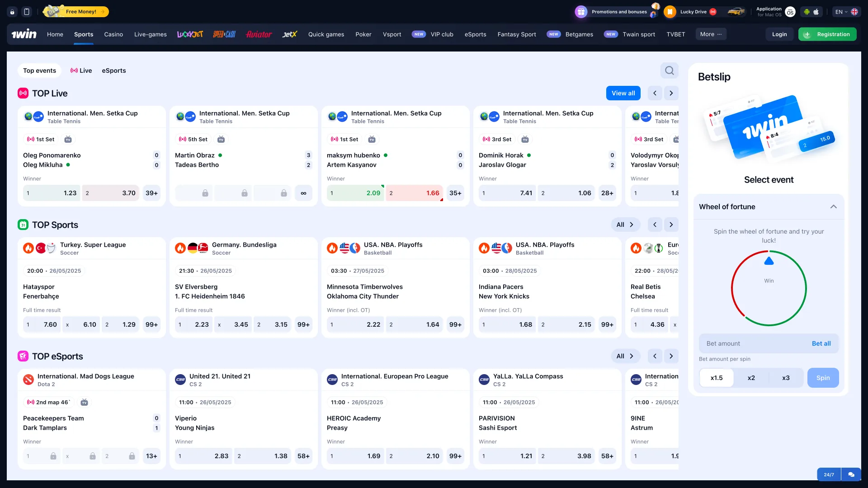Click TV stream icon on Martin Obraz match

coord(221,139)
